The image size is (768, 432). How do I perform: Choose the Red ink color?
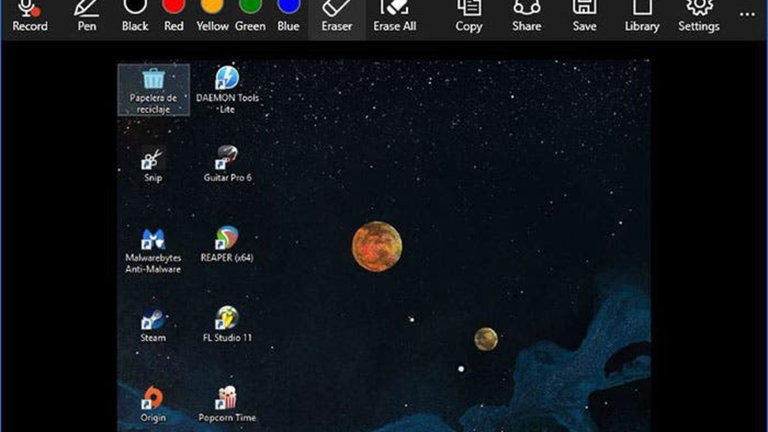[173, 18]
